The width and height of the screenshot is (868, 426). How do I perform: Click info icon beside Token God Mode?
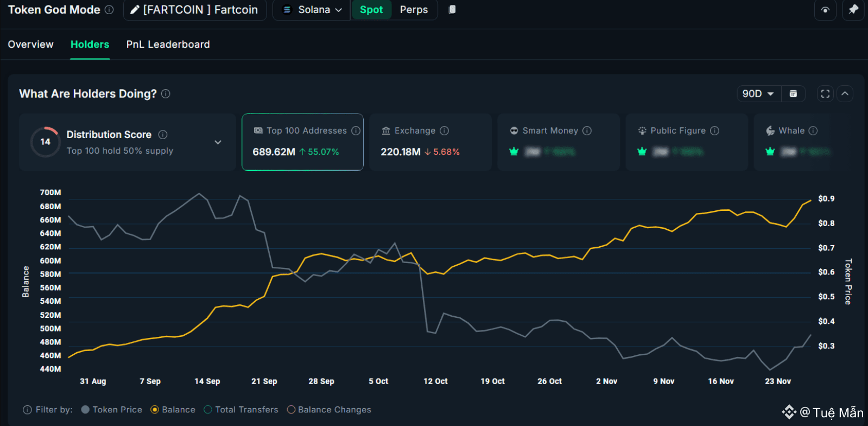click(x=109, y=10)
